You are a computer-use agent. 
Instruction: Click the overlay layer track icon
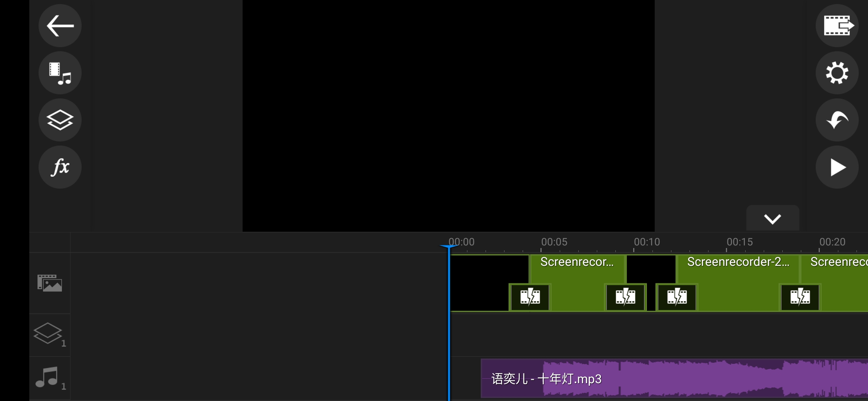click(x=48, y=333)
